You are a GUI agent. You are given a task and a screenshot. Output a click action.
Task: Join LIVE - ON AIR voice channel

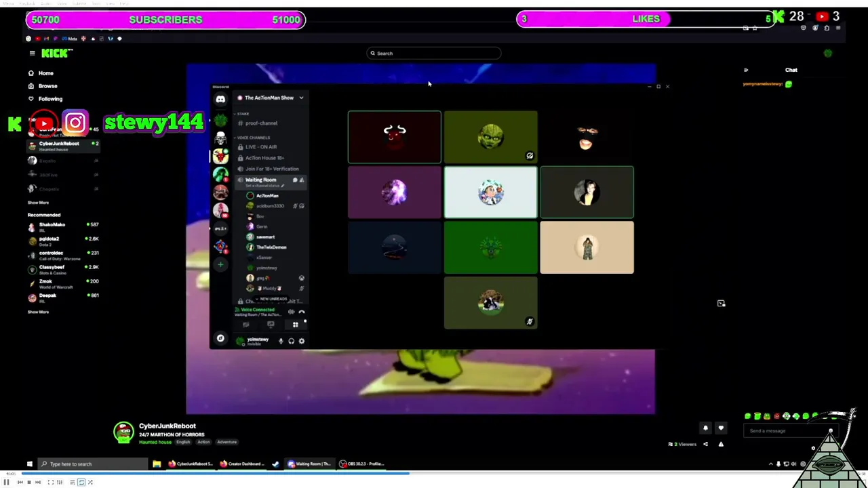click(261, 147)
